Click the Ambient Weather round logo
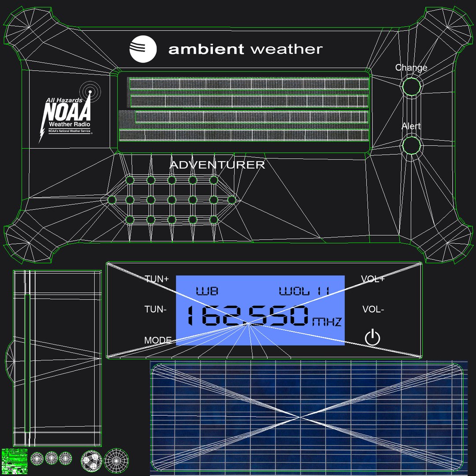The height and width of the screenshot is (476, 476). point(143,49)
